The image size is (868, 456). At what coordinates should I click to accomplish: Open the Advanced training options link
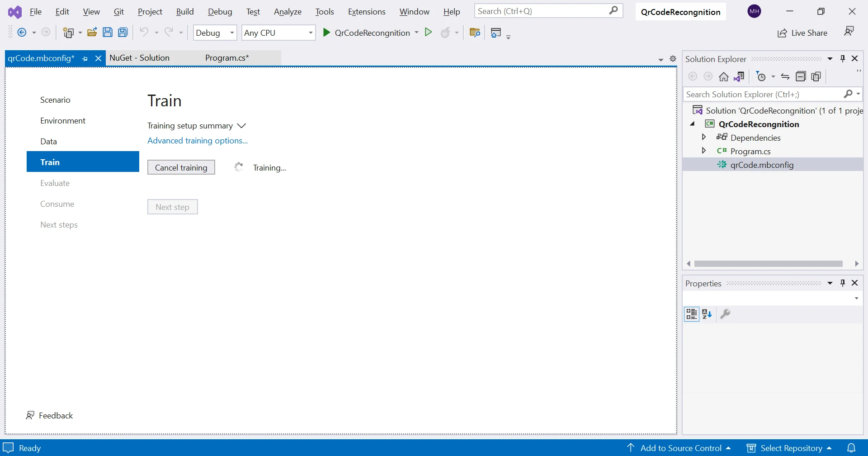click(198, 141)
